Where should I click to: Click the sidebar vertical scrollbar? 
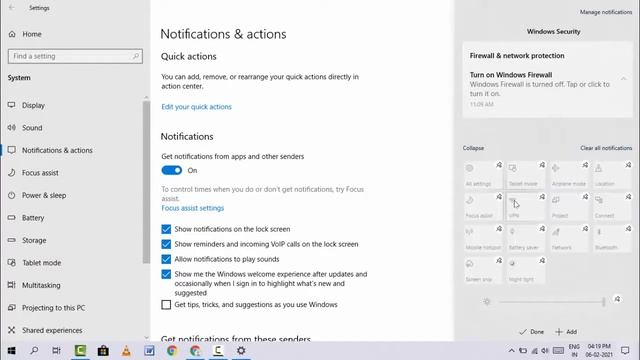tap(146, 182)
